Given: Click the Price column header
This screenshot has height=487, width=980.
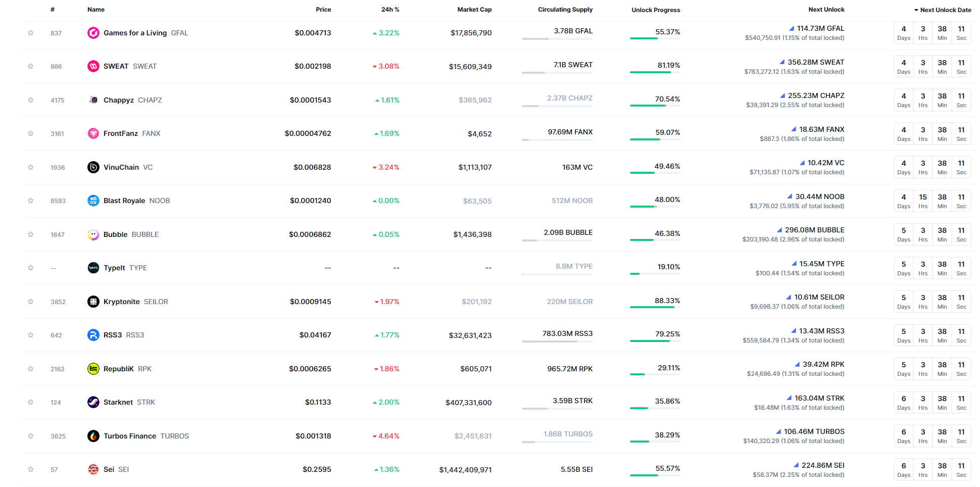Looking at the screenshot, I should [x=323, y=10].
